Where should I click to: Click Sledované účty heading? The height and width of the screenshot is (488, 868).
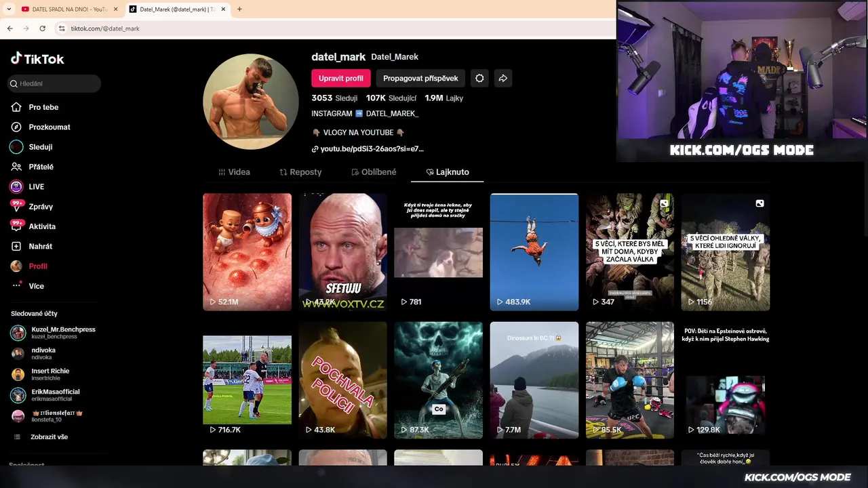pyautogui.click(x=34, y=314)
